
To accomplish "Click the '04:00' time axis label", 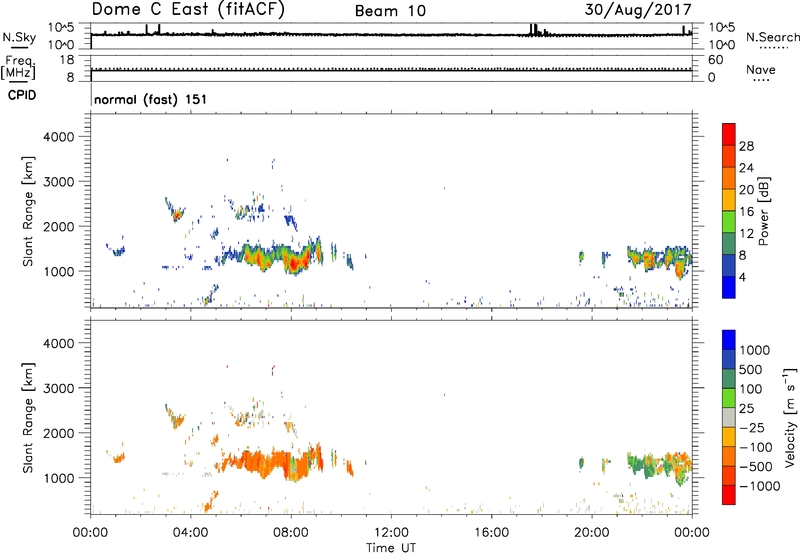I will [191, 533].
